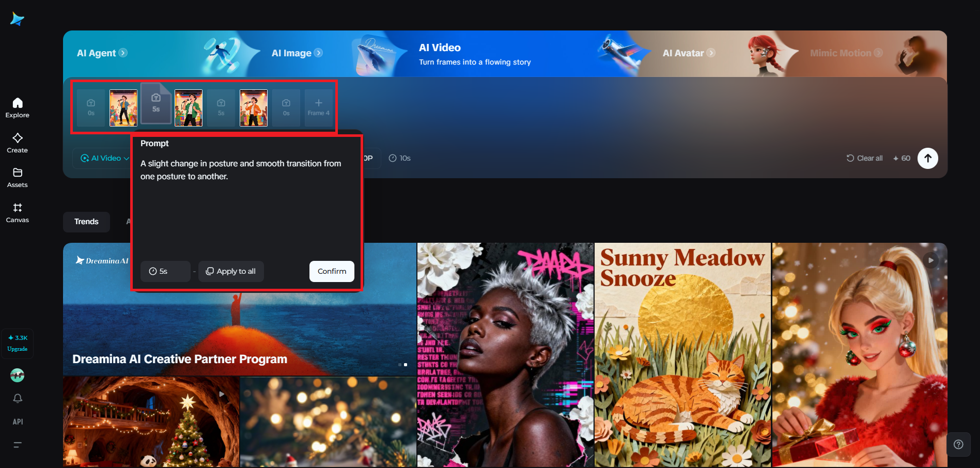Open the Assets section in sidebar
The height and width of the screenshot is (468, 980).
click(x=17, y=178)
